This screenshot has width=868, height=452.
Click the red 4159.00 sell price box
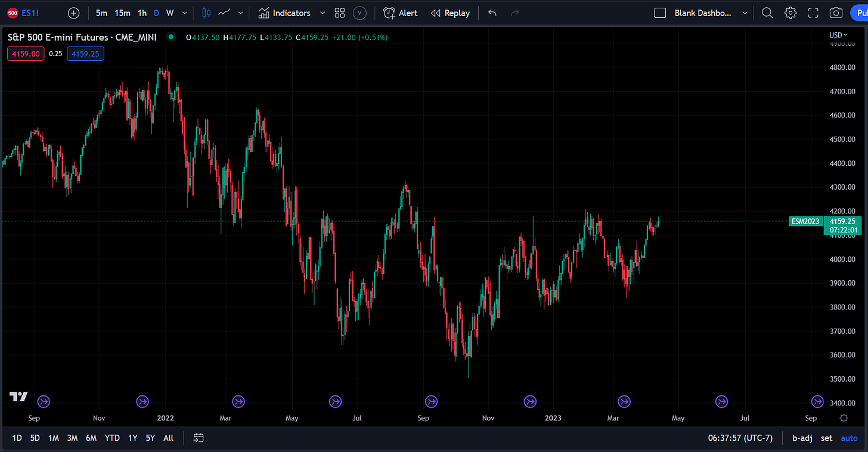[25, 54]
